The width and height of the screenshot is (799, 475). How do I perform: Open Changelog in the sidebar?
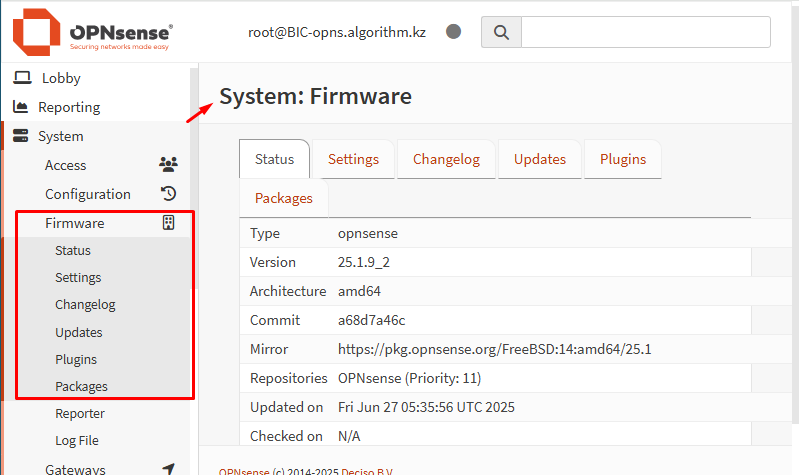85,304
